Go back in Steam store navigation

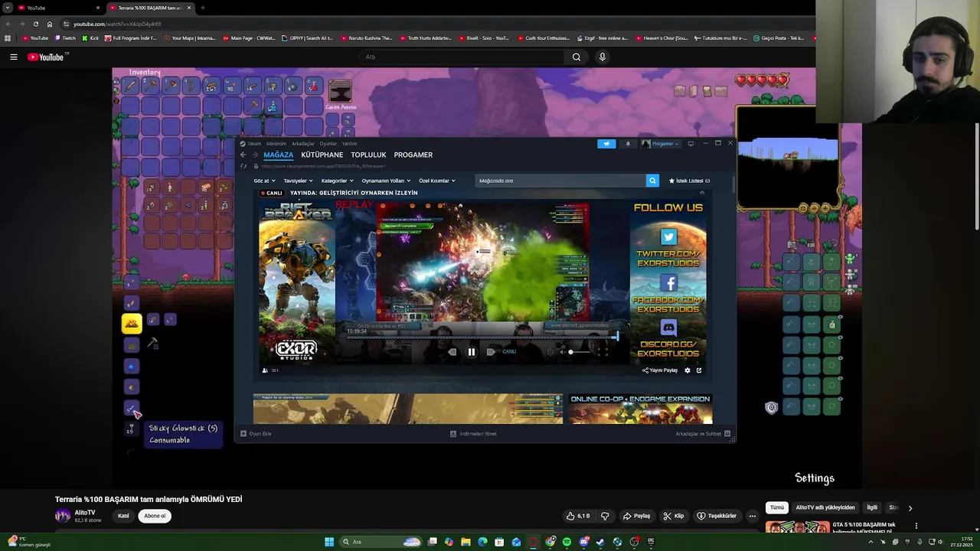pyautogui.click(x=243, y=155)
